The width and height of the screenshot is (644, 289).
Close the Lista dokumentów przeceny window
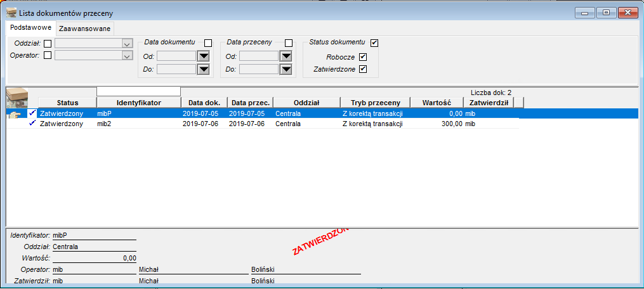(x=627, y=13)
